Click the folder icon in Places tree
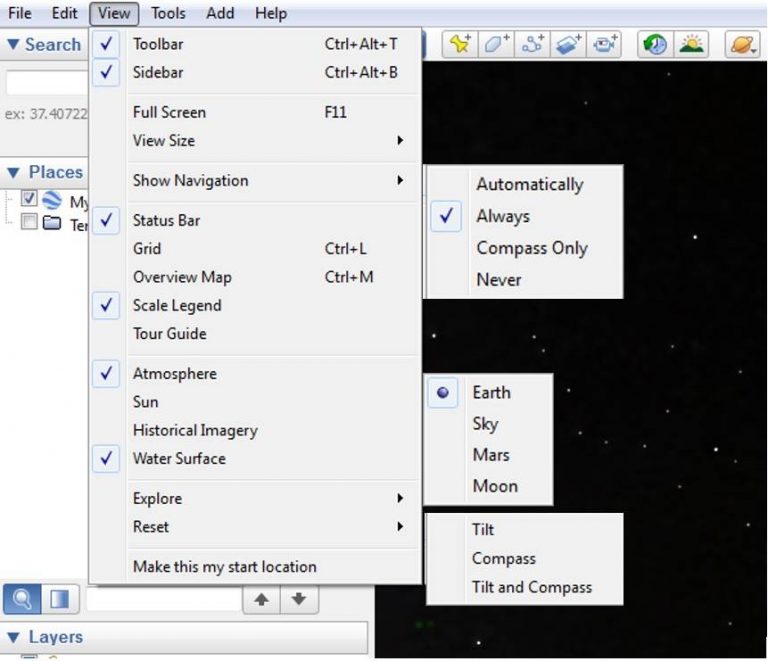The width and height of the screenshot is (768, 661). (52, 223)
